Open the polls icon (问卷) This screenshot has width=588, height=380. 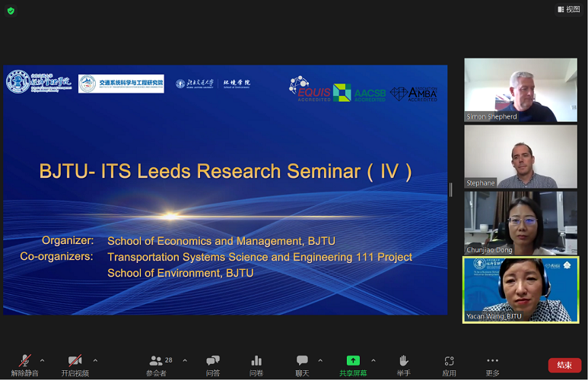pyautogui.click(x=256, y=366)
